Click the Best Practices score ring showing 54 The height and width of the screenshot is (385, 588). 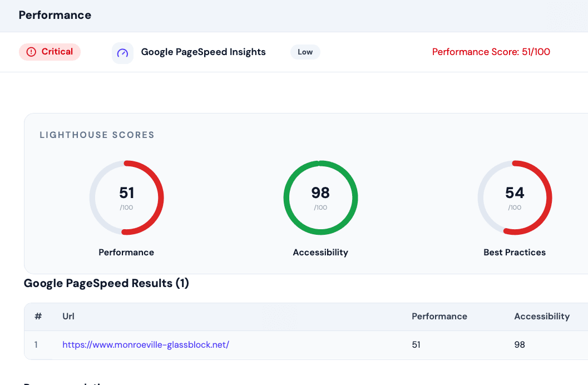tap(515, 198)
